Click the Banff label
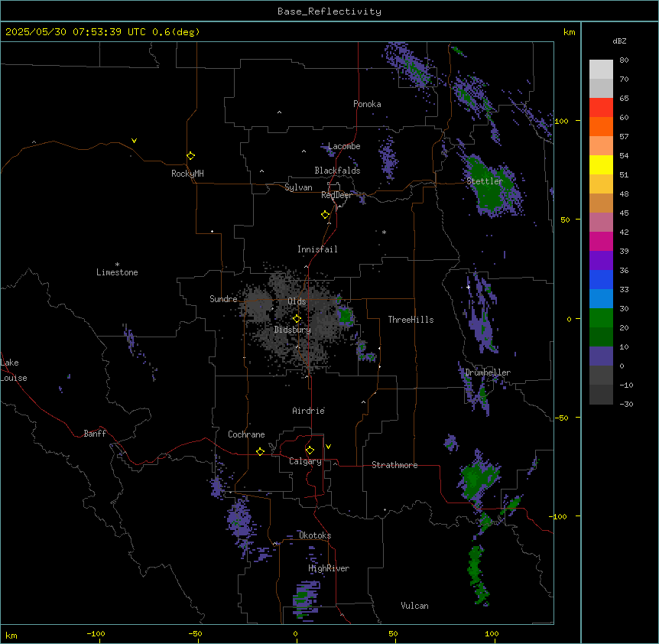 95,434
